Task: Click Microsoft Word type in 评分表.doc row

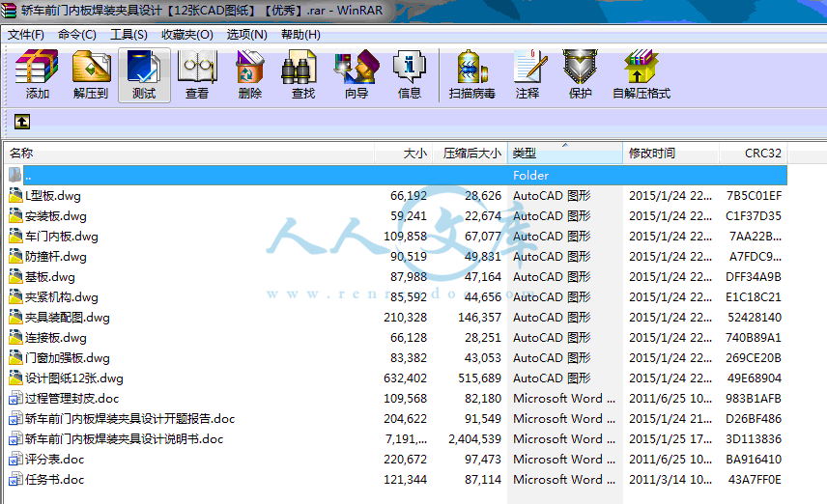Action: pyautogui.click(x=564, y=460)
